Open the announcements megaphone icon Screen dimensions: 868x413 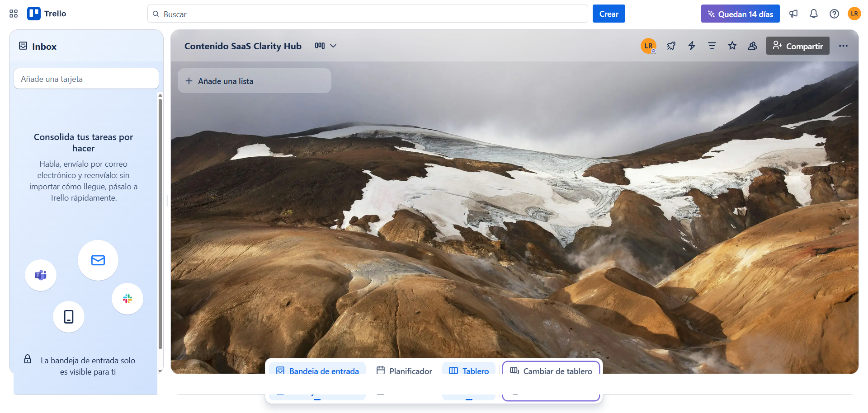click(x=793, y=14)
